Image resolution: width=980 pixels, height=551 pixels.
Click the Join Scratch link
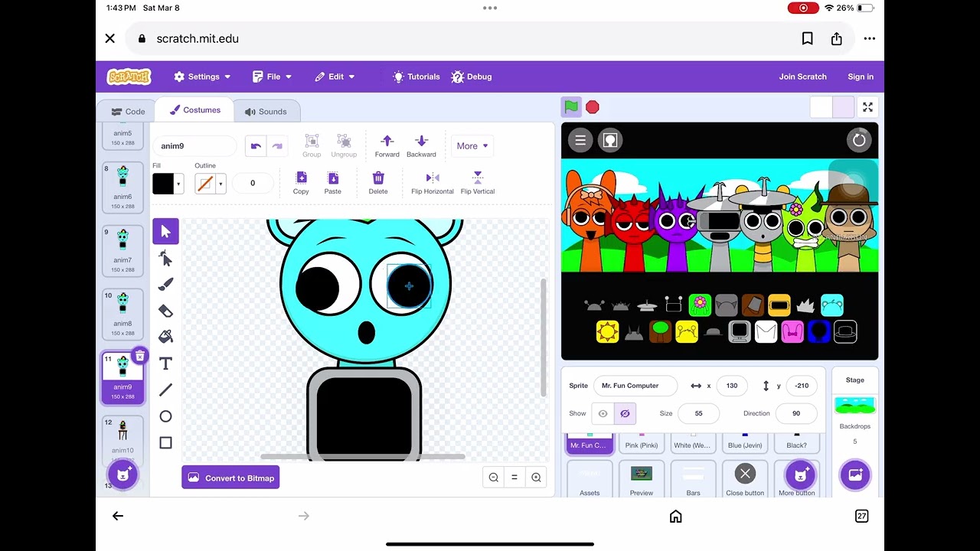coord(802,77)
